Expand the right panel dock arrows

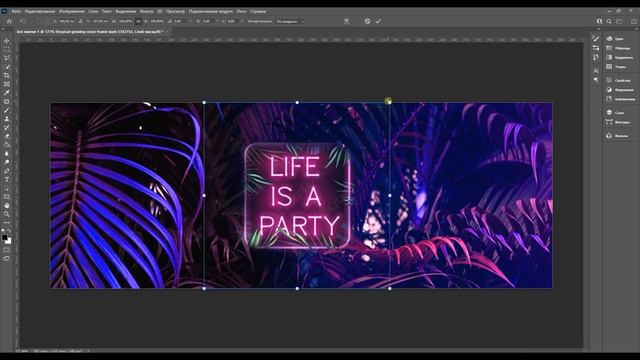point(636,29)
